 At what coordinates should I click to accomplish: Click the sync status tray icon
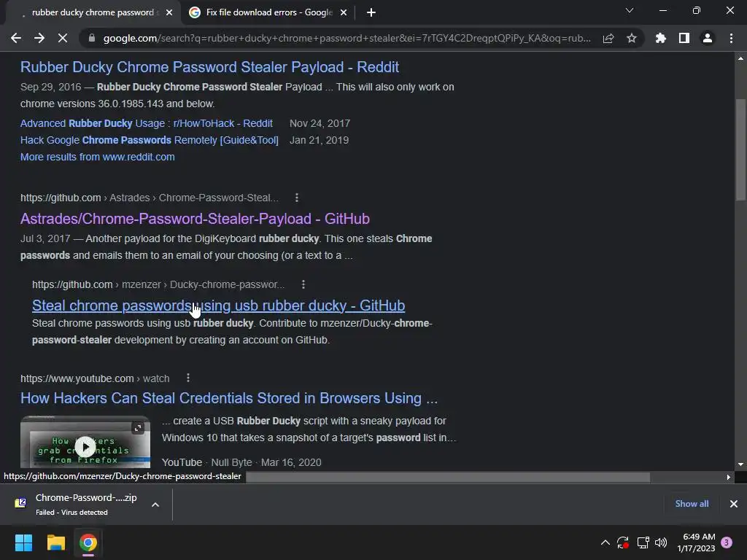click(623, 542)
